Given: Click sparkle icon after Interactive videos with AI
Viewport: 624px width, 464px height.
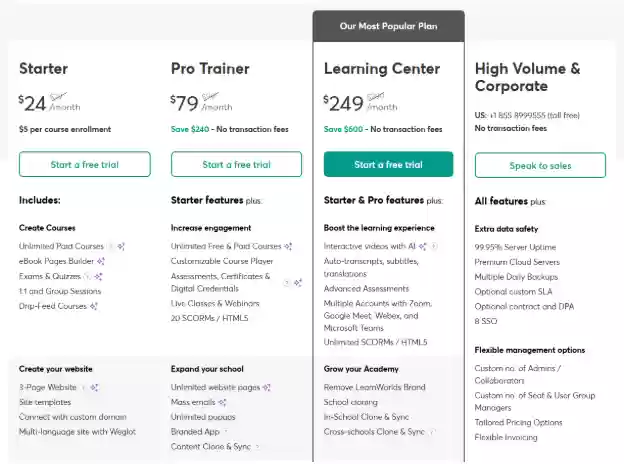Looking at the screenshot, I should pos(423,246).
